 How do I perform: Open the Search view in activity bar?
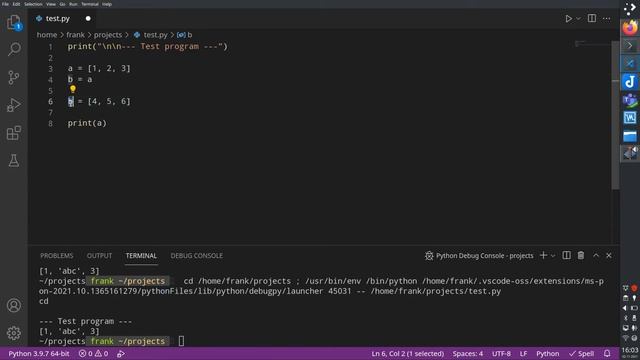tap(14, 49)
